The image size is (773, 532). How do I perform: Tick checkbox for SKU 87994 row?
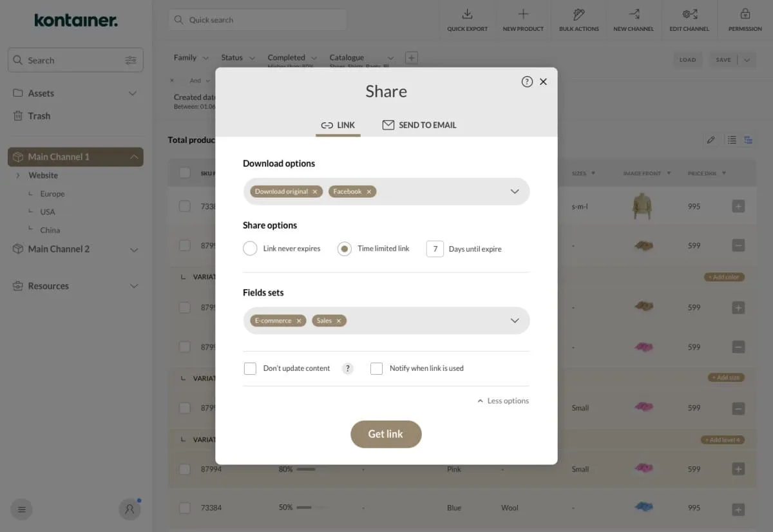(185, 469)
